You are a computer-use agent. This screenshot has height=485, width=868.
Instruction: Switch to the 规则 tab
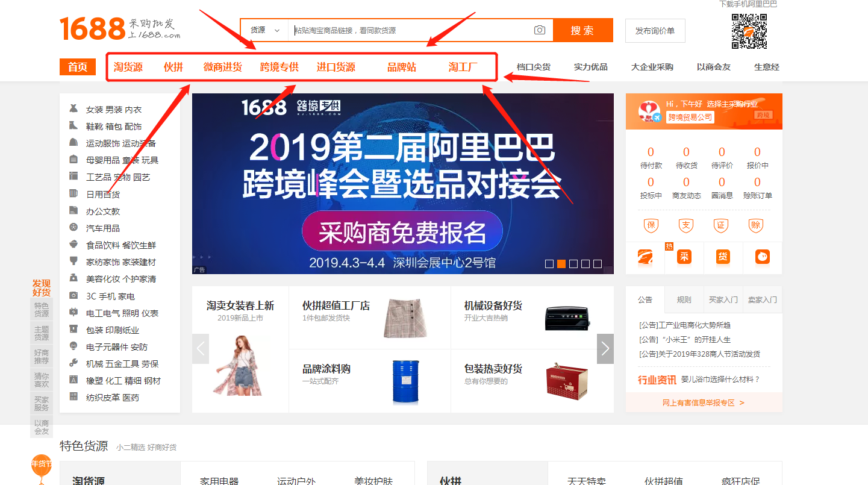click(684, 299)
